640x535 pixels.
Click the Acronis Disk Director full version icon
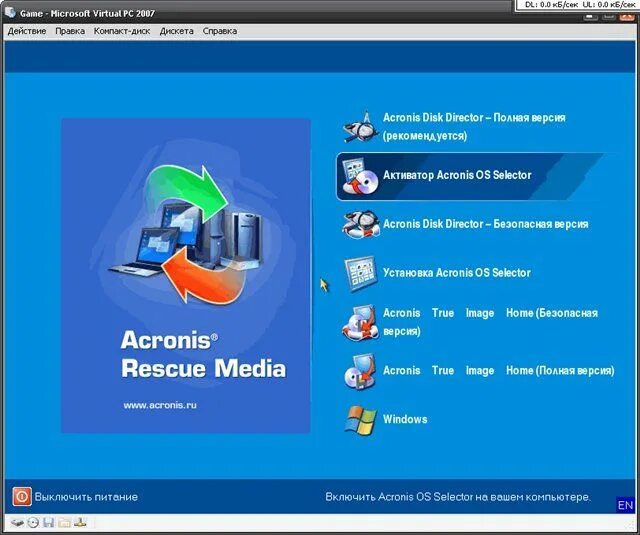point(361,127)
